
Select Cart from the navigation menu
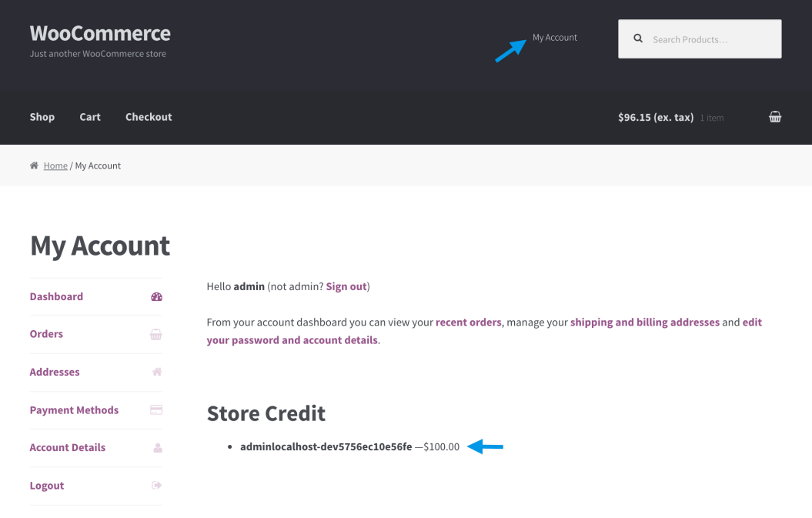[89, 117]
